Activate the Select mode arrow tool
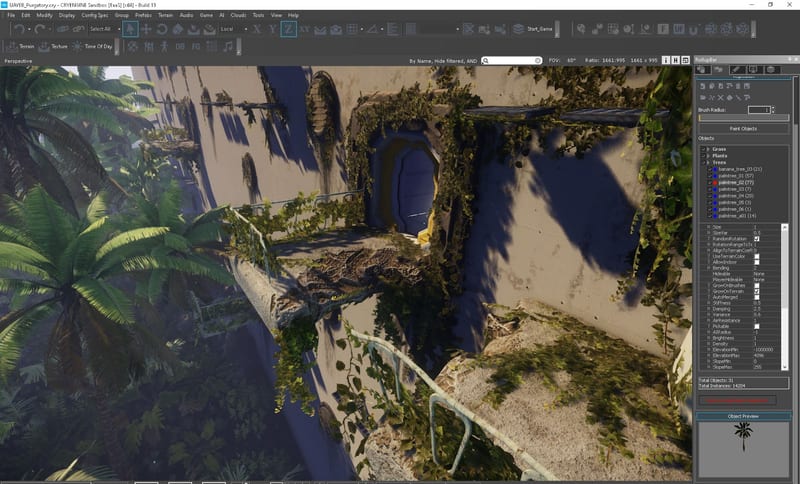The width and height of the screenshot is (800, 484). coord(130,29)
